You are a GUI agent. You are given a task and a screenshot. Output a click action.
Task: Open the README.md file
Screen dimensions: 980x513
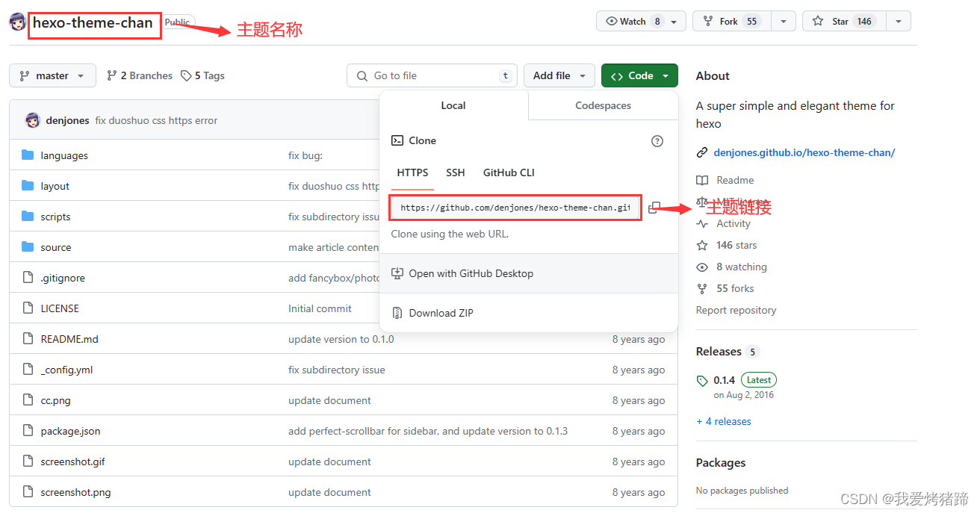click(x=69, y=339)
